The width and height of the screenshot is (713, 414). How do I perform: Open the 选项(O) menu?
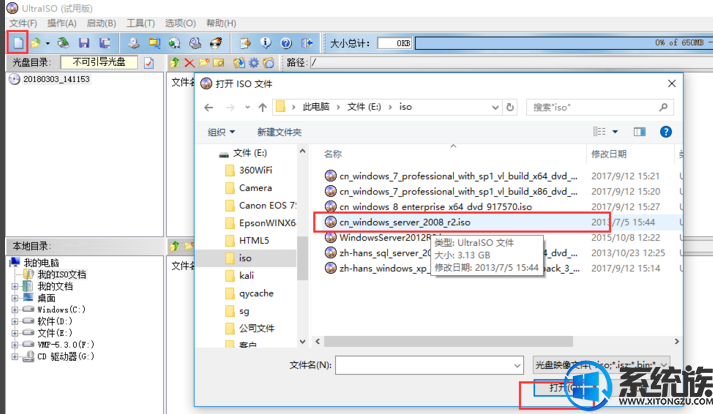point(181,23)
